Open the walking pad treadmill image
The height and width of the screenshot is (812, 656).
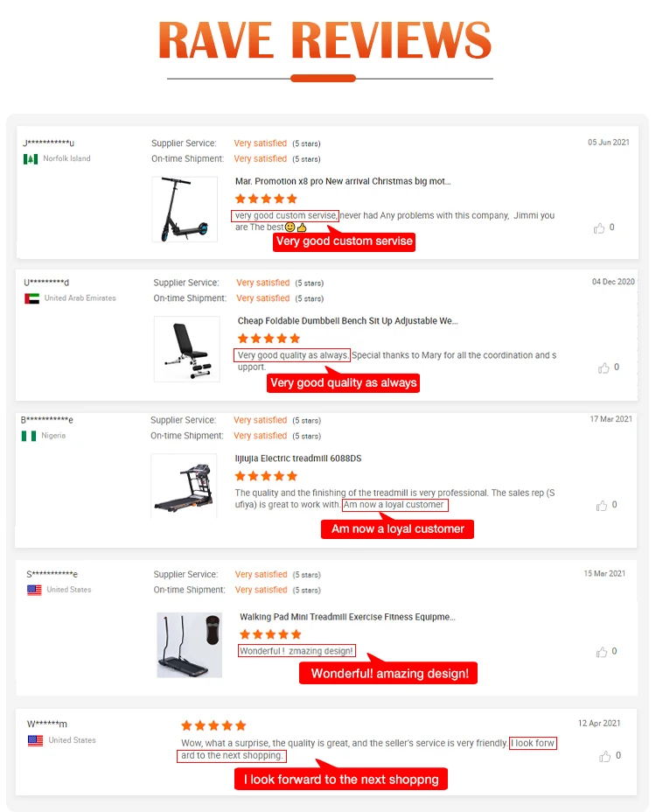[x=189, y=645]
